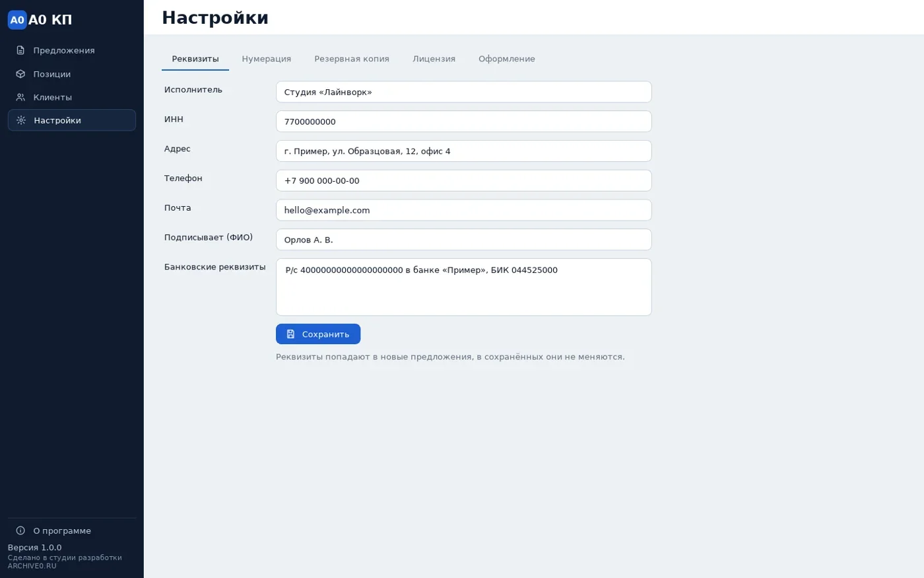Screen dimensions: 924x578
Task: Open the Клиенты section
Action: click(x=72, y=97)
